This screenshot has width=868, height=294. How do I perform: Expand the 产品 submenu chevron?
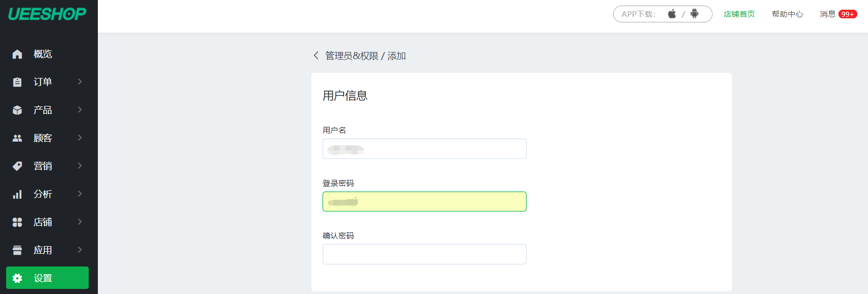coord(80,110)
